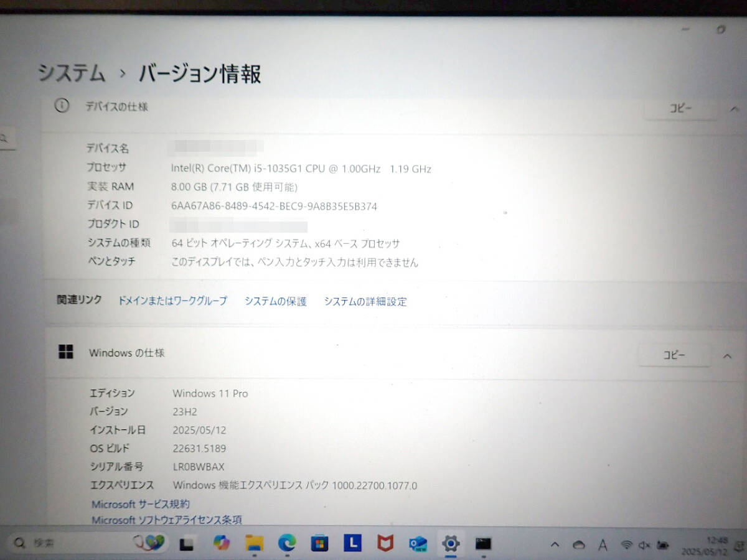Open システムの詳細設定 link
This screenshot has height=560, width=747.
pyautogui.click(x=365, y=302)
